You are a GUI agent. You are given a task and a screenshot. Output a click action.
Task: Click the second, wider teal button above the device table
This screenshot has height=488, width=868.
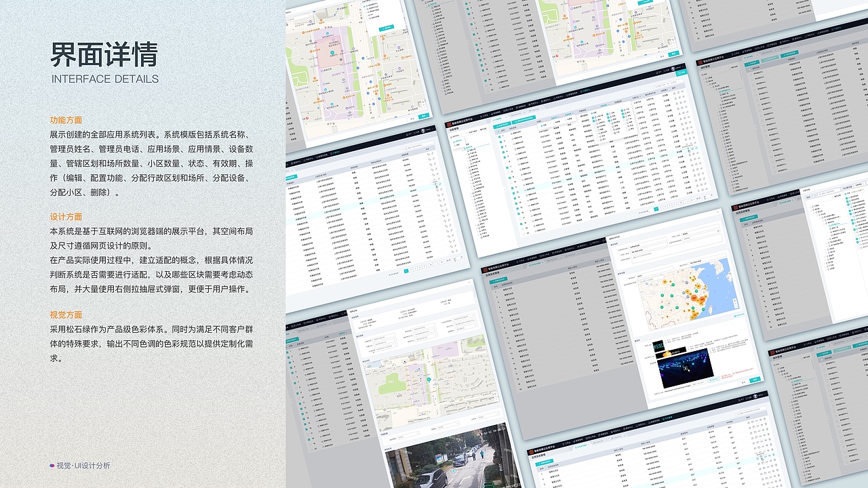(x=524, y=120)
